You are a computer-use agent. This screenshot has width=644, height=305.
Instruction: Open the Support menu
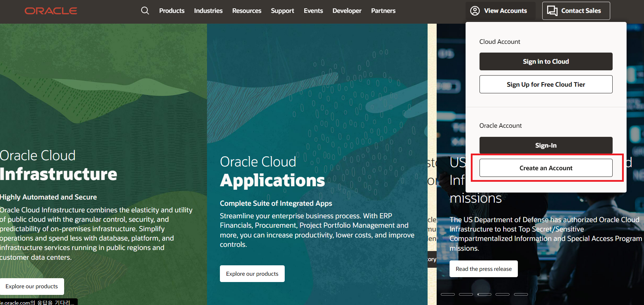(x=282, y=11)
